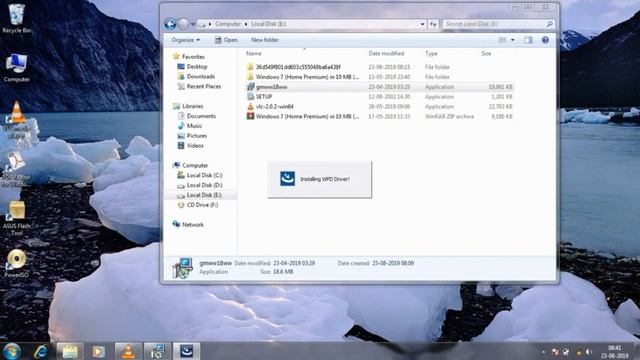
Task: Select the vlc-2.0.2-win64 installer file
Action: [379, 107]
